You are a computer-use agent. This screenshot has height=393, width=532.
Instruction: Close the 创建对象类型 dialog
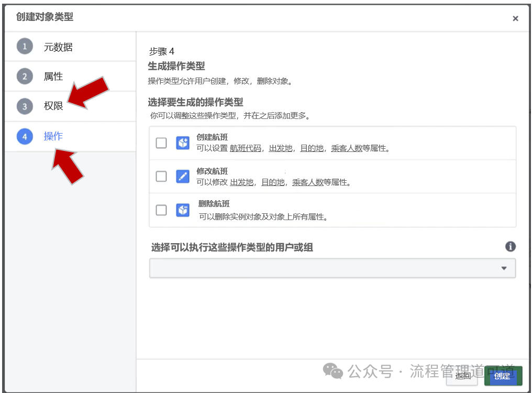click(515, 18)
